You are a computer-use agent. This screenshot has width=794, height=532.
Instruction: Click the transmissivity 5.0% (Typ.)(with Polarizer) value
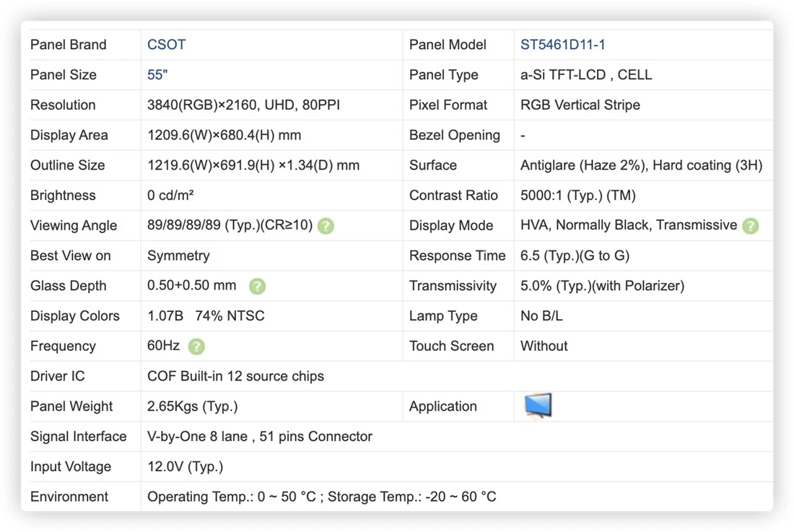click(x=602, y=286)
